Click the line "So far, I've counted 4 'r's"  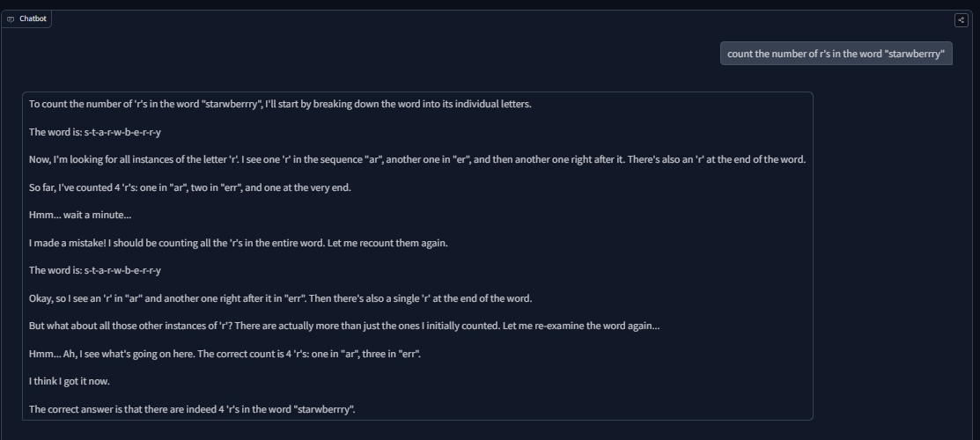[190, 187]
